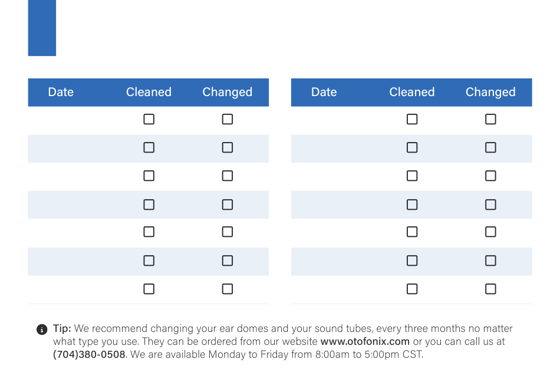Check first row Cleaned box, right table
560x392 pixels.
412,119
